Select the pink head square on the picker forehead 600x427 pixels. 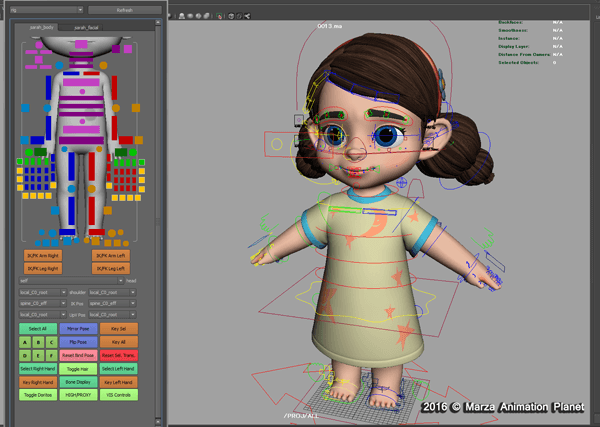click(x=81, y=44)
